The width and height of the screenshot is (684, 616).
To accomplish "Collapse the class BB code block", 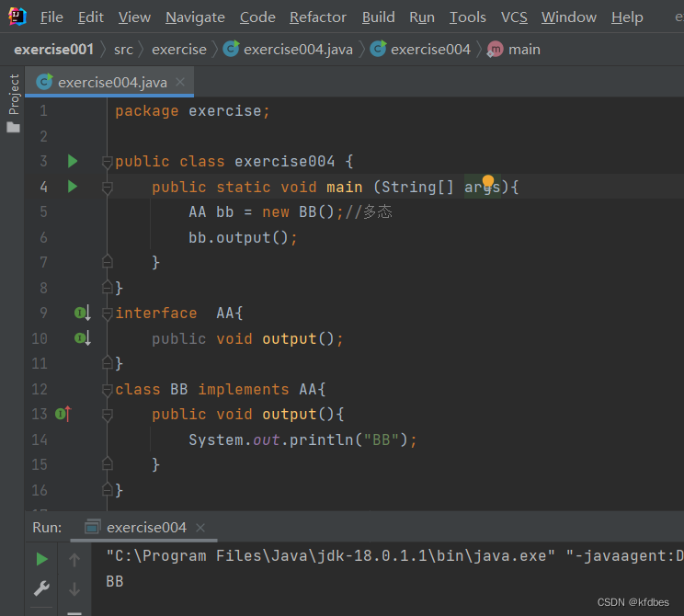I will point(107,390).
